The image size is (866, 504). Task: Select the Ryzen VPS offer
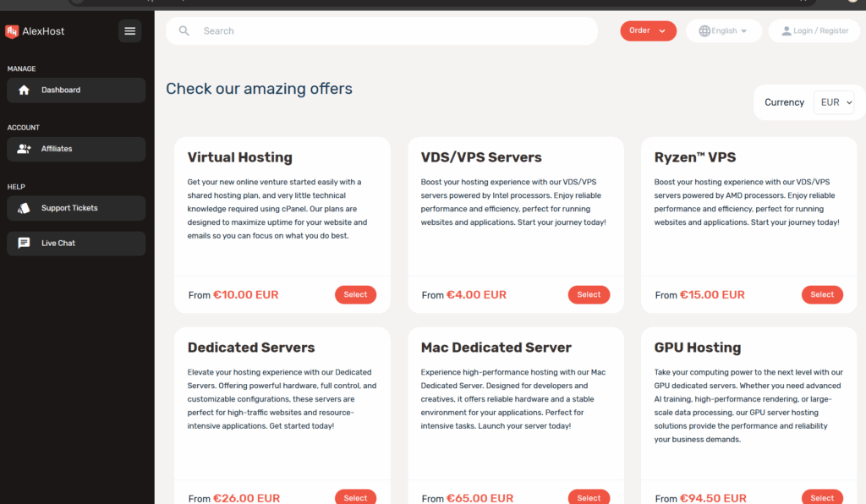pyautogui.click(x=821, y=295)
